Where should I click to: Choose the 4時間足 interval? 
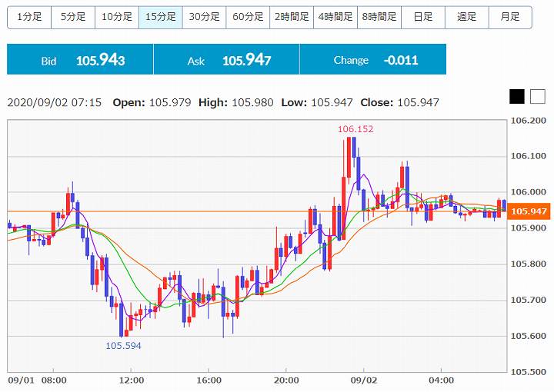pyautogui.click(x=335, y=17)
